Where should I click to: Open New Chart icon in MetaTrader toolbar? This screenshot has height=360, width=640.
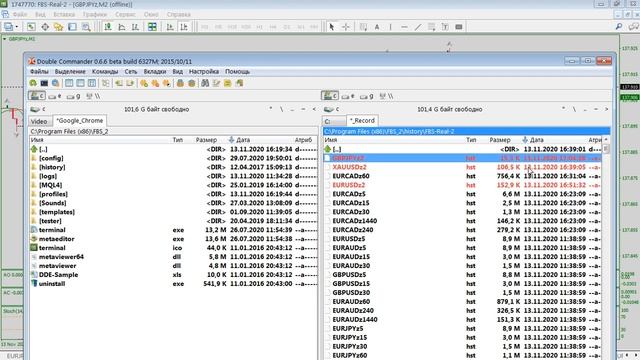[x=8, y=27]
